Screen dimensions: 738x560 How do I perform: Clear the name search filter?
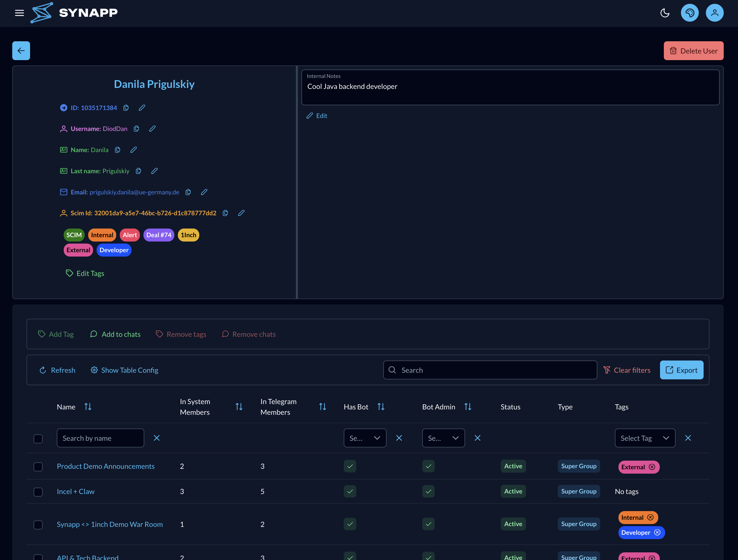coord(156,438)
